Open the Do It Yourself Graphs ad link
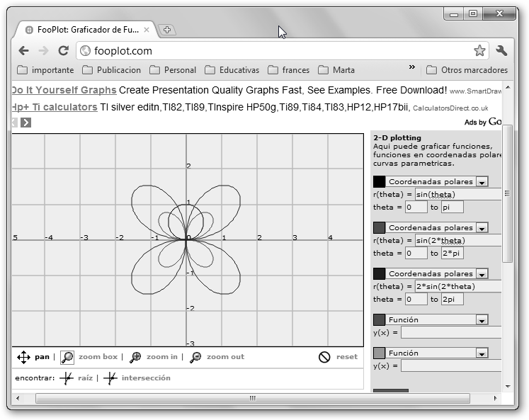 [64, 91]
